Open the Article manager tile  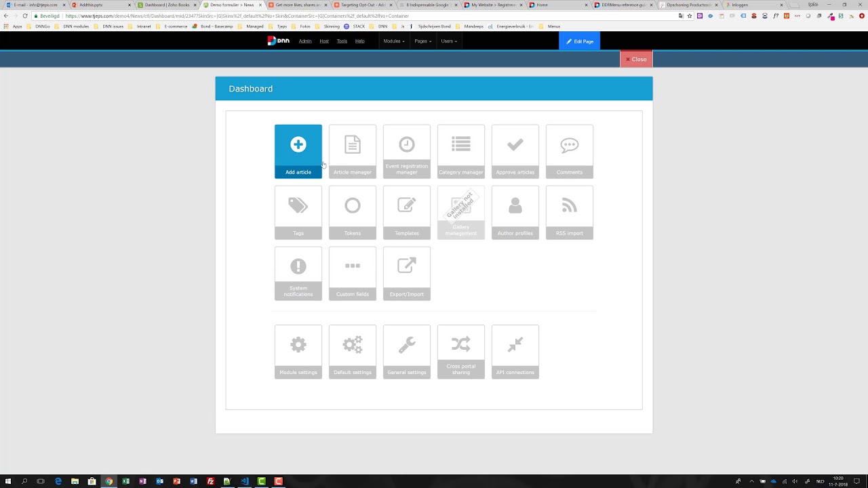click(353, 152)
